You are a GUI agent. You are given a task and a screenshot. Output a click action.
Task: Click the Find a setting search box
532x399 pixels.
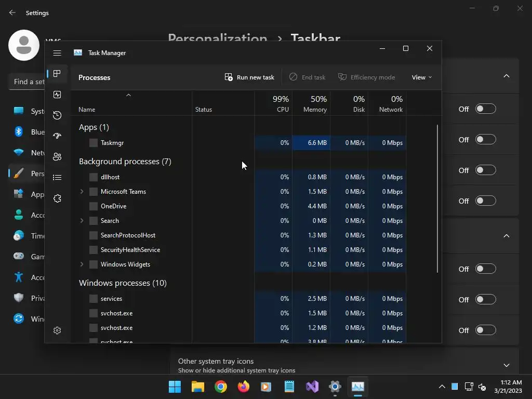pos(27,82)
